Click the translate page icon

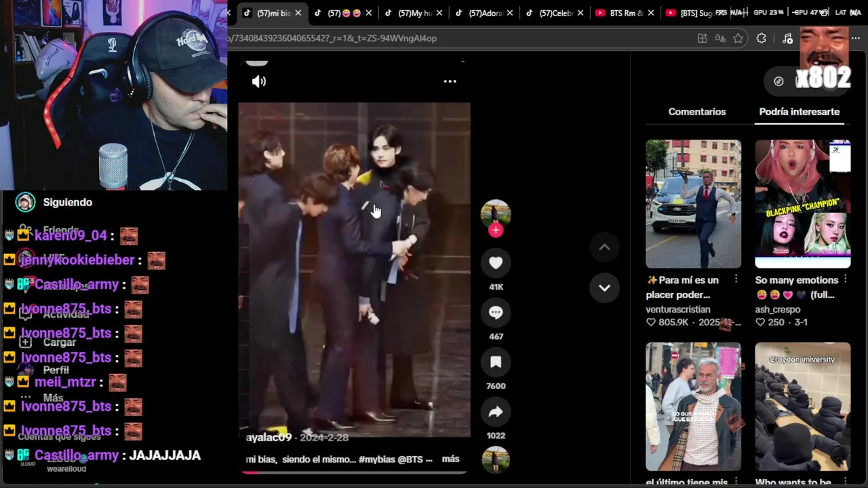click(720, 39)
